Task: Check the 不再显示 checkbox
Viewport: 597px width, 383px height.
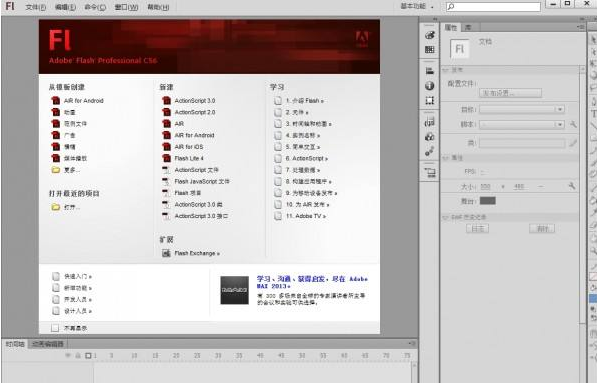Action: (55, 328)
